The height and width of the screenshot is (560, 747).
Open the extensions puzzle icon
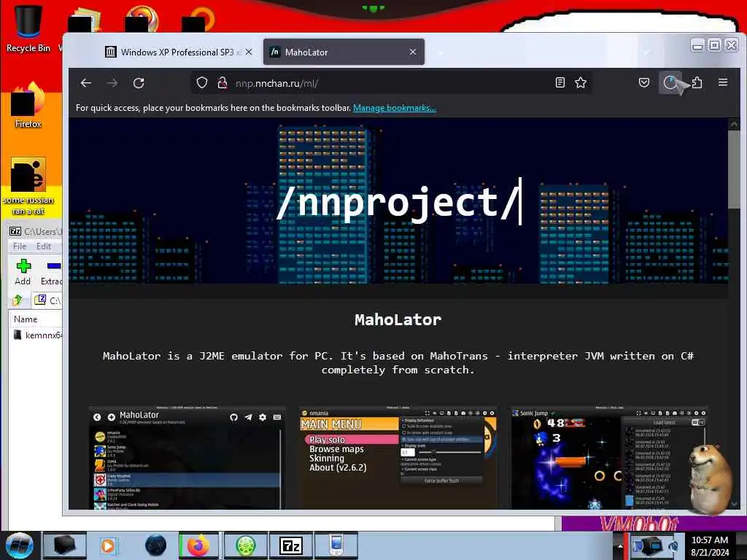[697, 83]
